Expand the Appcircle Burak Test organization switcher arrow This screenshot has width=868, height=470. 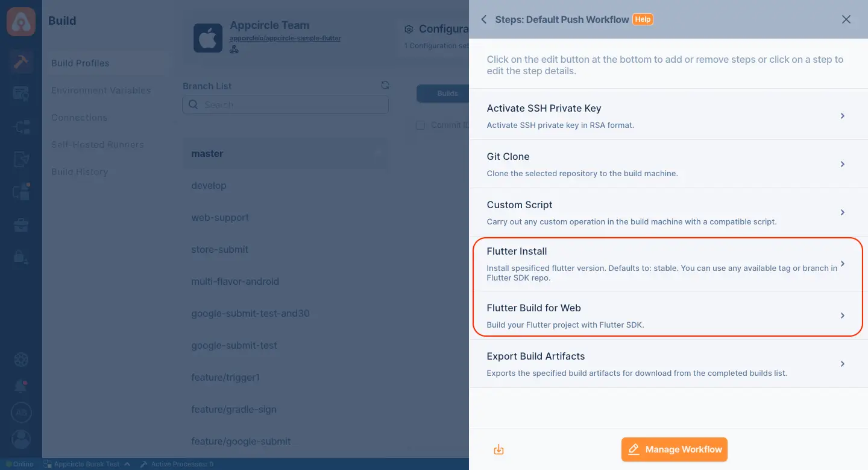pyautogui.click(x=127, y=464)
